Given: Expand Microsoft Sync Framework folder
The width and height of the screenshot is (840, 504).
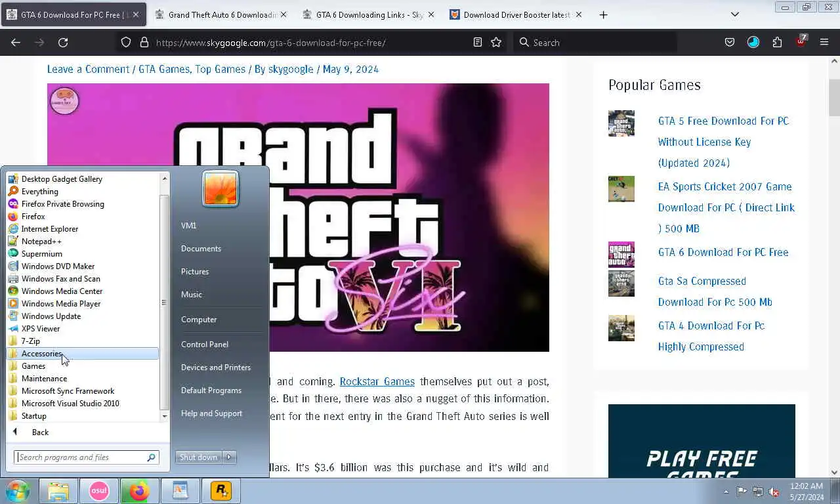Looking at the screenshot, I should tap(83, 391).
